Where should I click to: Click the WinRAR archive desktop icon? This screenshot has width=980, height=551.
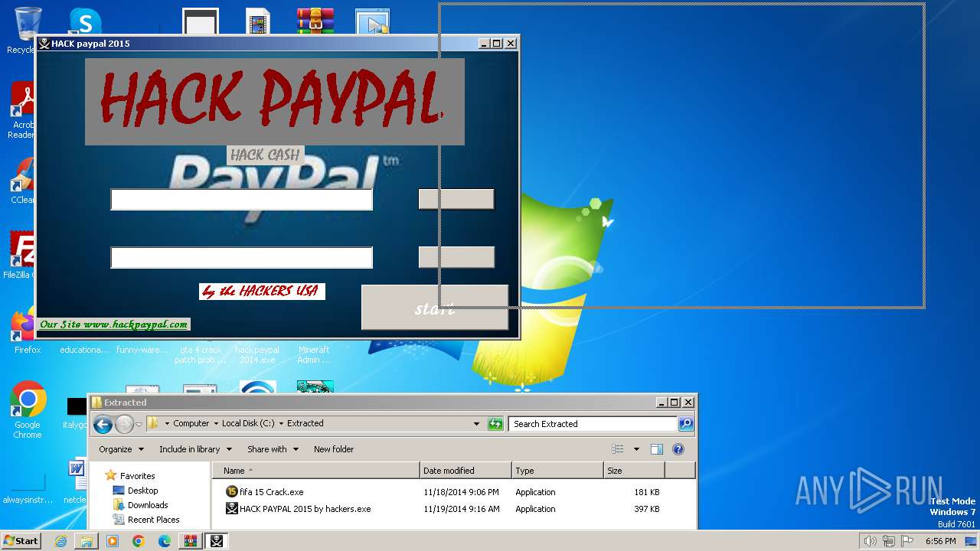click(x=315, y=21)
